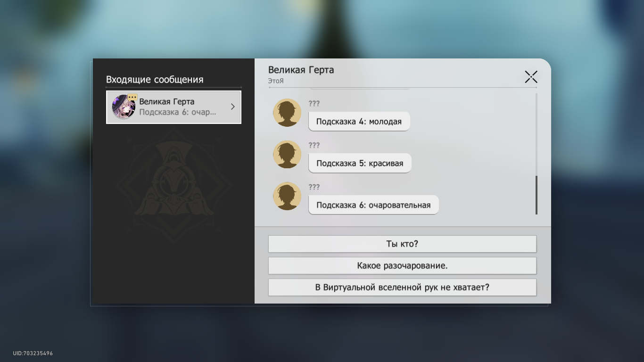
Task: Open Великая Герта conversation in inbox
Action: tap(173, 107)
